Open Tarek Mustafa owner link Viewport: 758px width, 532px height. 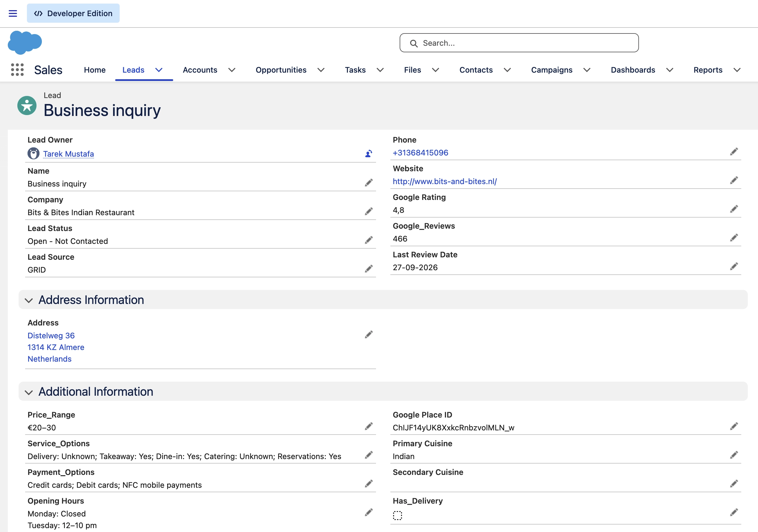click(68, 154)
